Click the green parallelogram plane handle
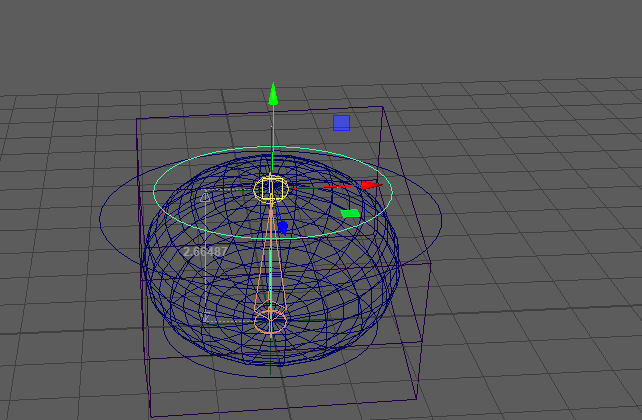The height and width of the screenshot is (420, 642). coord(350,213)
